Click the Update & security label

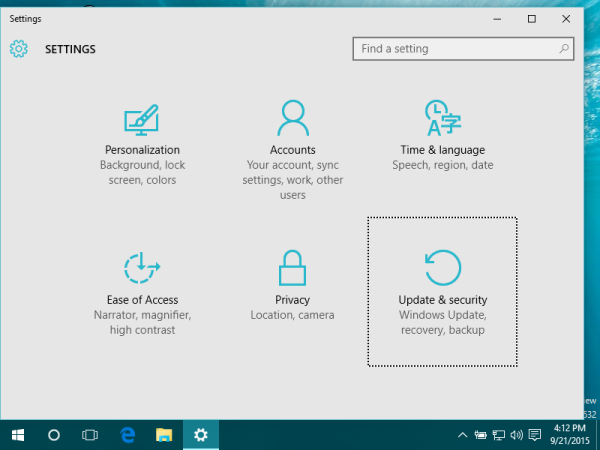[443, 300]
